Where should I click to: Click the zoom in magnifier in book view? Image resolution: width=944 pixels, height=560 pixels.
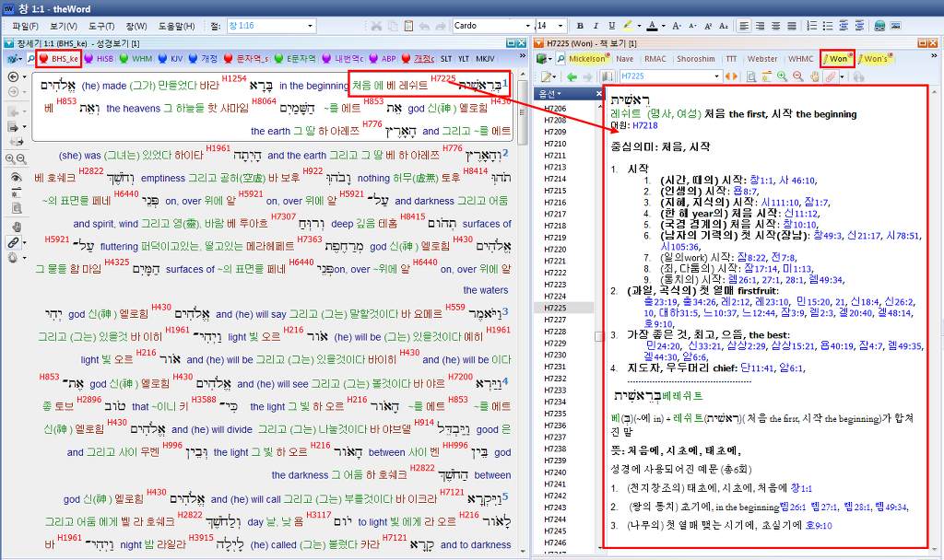782,76
